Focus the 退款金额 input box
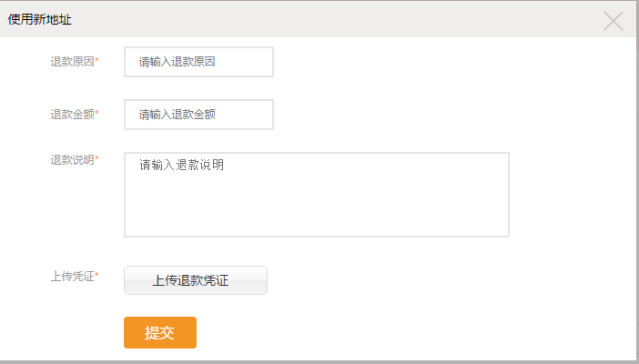Image resolution: width=639 pixels, height=364 pixels. pos(198,115)
